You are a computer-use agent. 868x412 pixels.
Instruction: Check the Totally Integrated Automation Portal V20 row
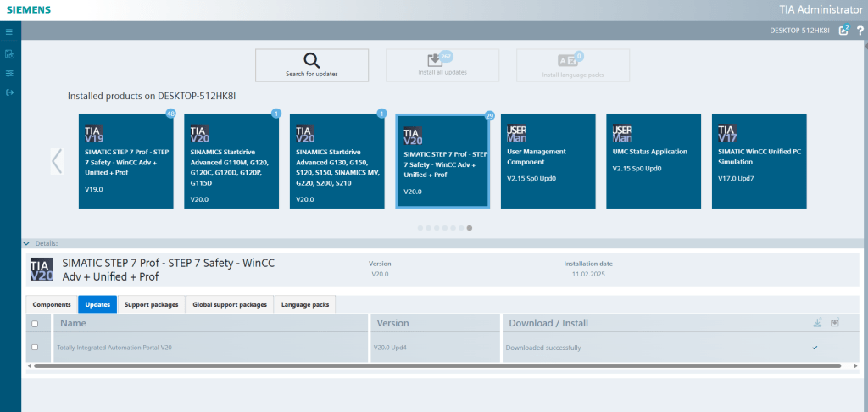(35, 348)
